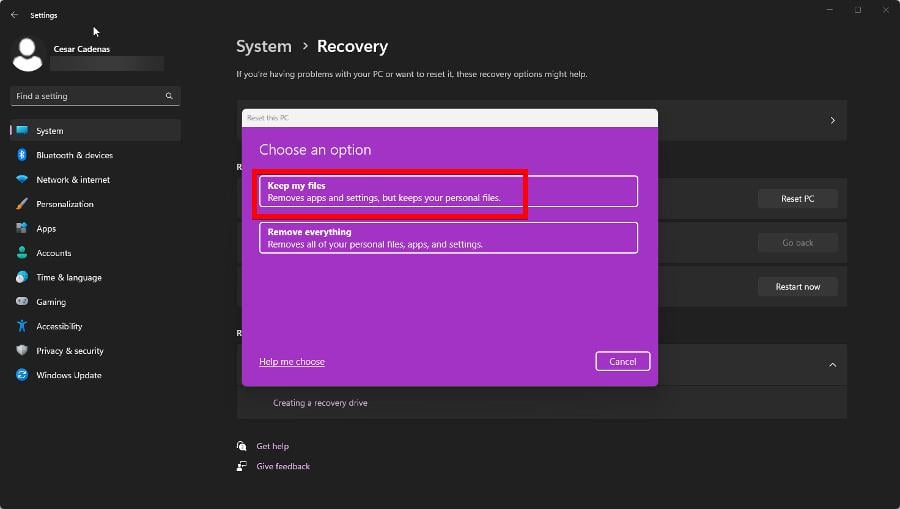Open Windows Update settings page
Screen dimensions: 900x509
(x=95, y=375)
